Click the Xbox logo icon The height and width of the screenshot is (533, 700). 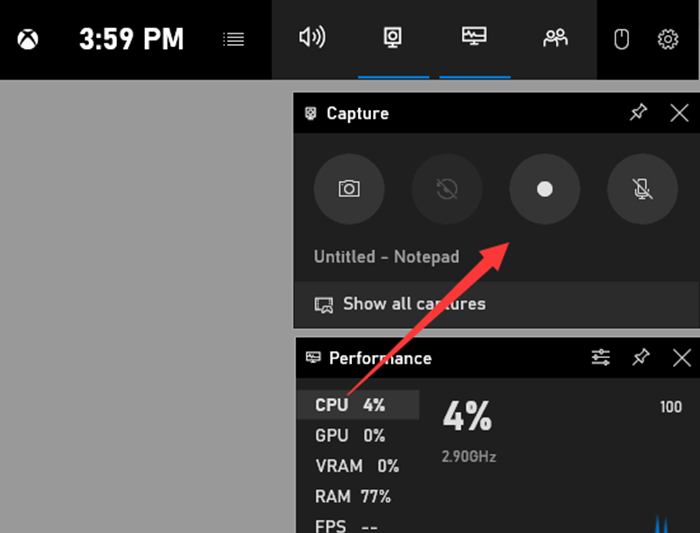click(27, 40)
